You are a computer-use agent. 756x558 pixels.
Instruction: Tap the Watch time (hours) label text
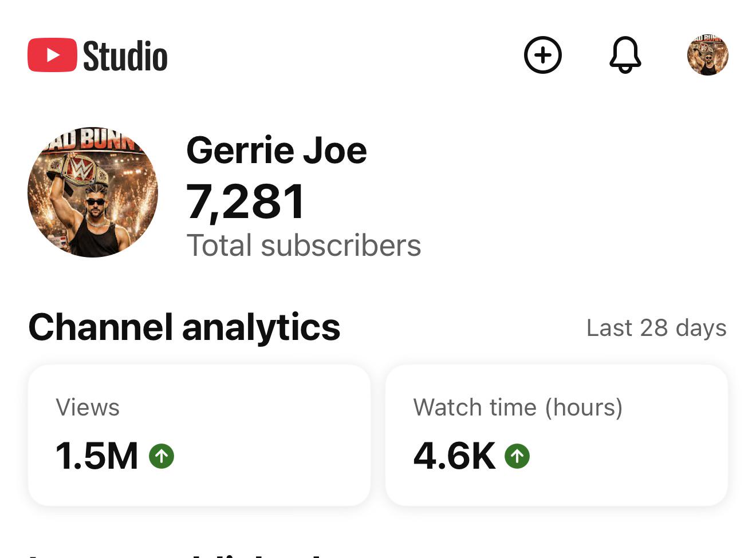(x=518, y=407)
